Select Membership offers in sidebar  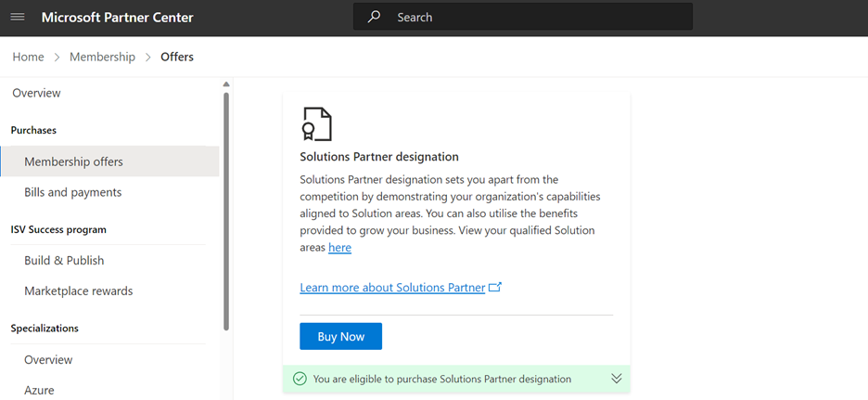click(73, 161)
